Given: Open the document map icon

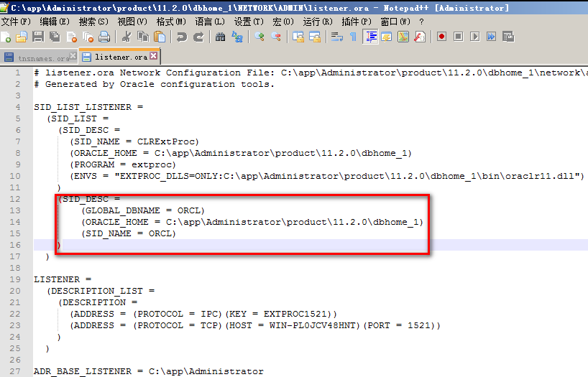Looking at the screenshot, I should coord(403,37).
